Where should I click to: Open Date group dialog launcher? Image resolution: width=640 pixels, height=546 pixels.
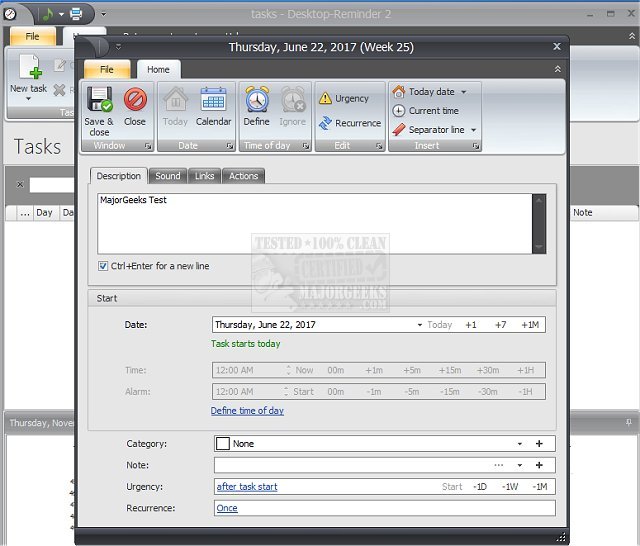click(230, 146)
